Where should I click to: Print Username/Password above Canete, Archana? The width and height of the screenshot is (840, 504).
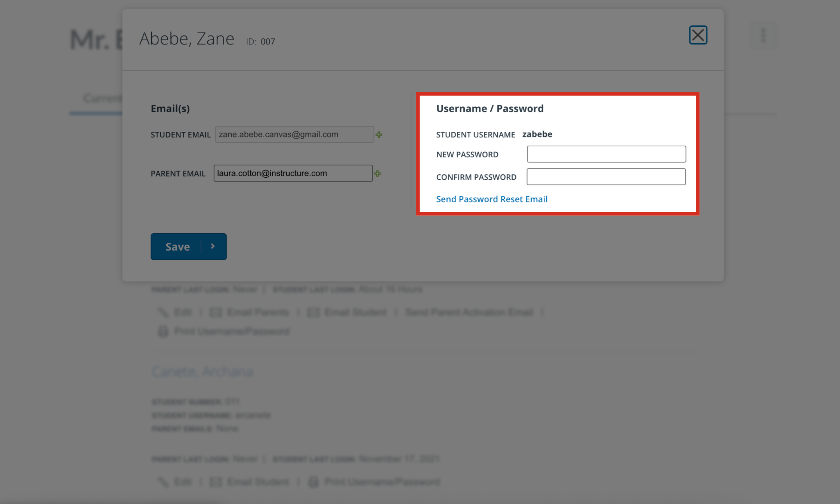[224, 331]
